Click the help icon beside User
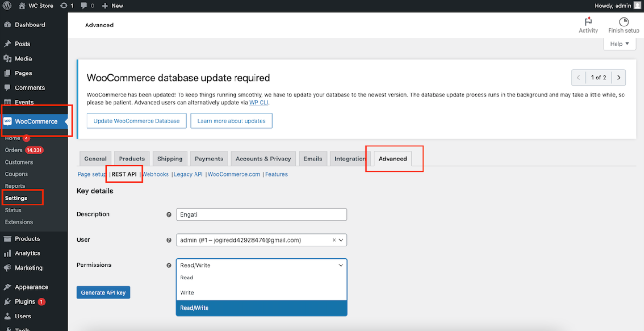The height and width of the screenshot is (331, 644). pyautogui.click(x=169, y=240)
